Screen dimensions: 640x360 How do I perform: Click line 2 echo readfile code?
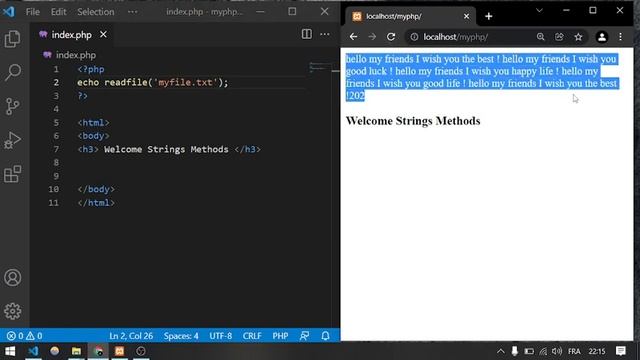(x=153, y=82)
